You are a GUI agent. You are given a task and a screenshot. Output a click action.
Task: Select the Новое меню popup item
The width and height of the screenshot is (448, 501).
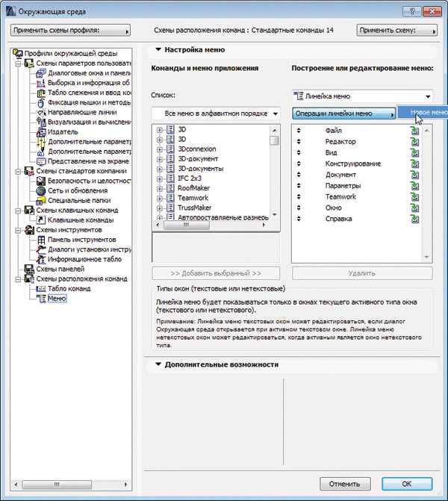(x=422, y=113)
